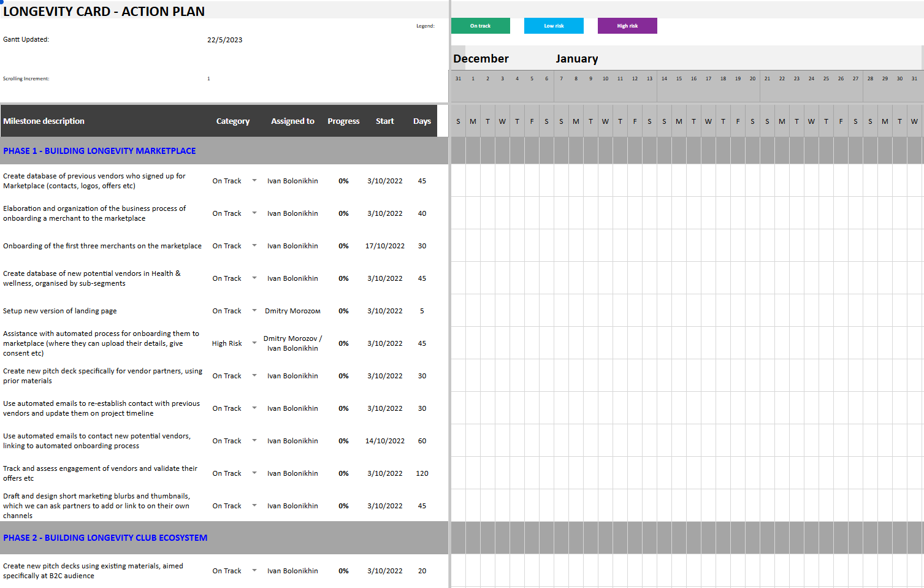Screen dimensions: 924x588
Task: Select the purple High risk legend swatch
Action: point(627,26)
